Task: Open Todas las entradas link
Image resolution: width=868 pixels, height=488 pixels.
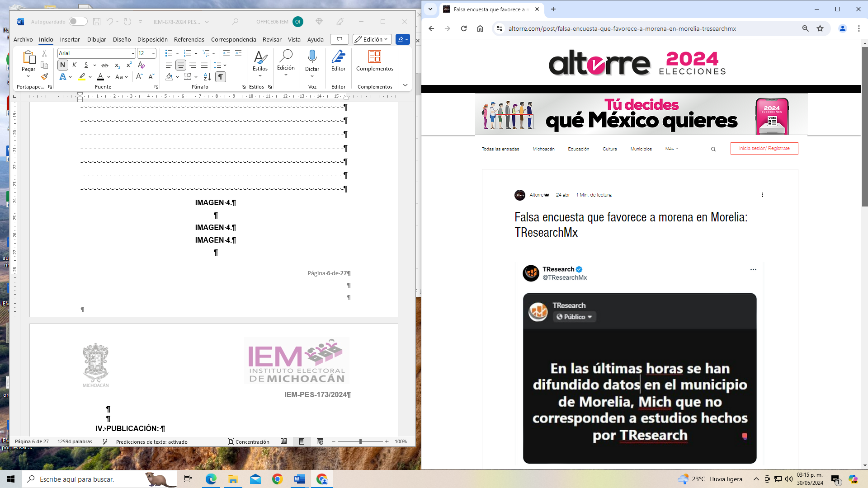Action: click(x=500, y=149)
